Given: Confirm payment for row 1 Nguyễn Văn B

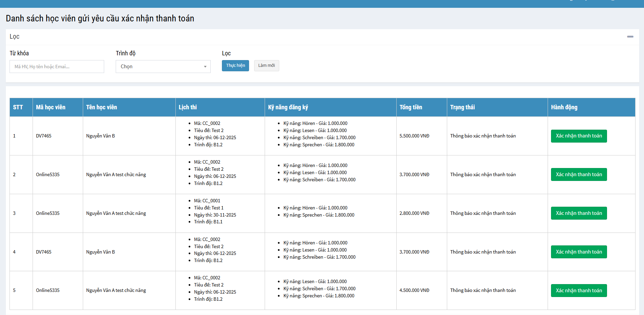Looking at the screenshot, I should tap(579, 136).
